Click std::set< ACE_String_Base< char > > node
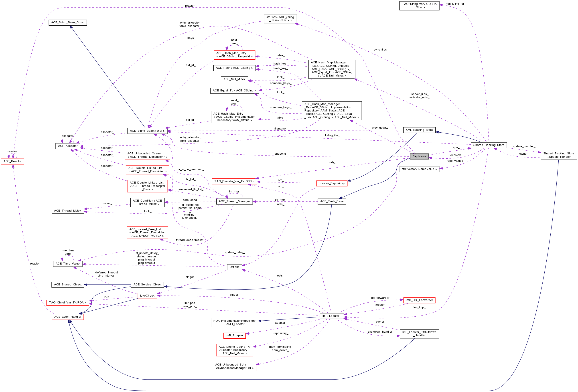The width and height of the screenshot is (578, 392). click(280, 19)
